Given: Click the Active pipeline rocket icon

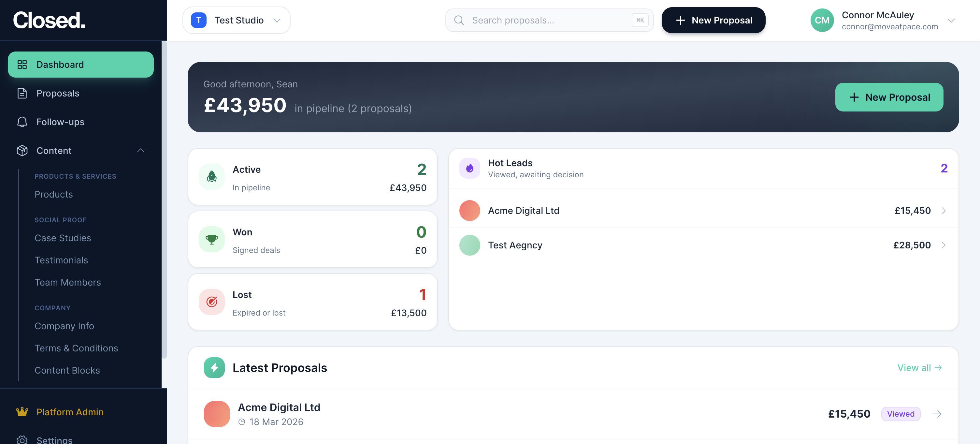Looking at the screenshot, I should pyautogui.click(x=212, y=176).
